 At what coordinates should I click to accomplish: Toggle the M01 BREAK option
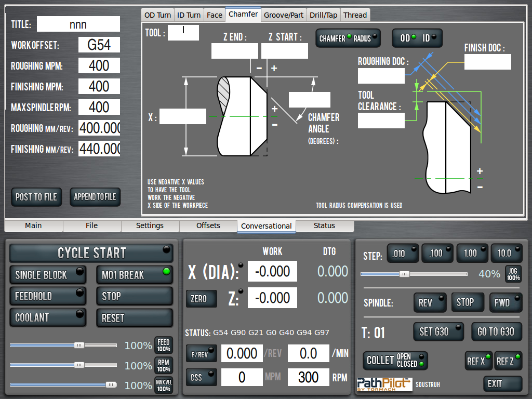tap(134, 275)
